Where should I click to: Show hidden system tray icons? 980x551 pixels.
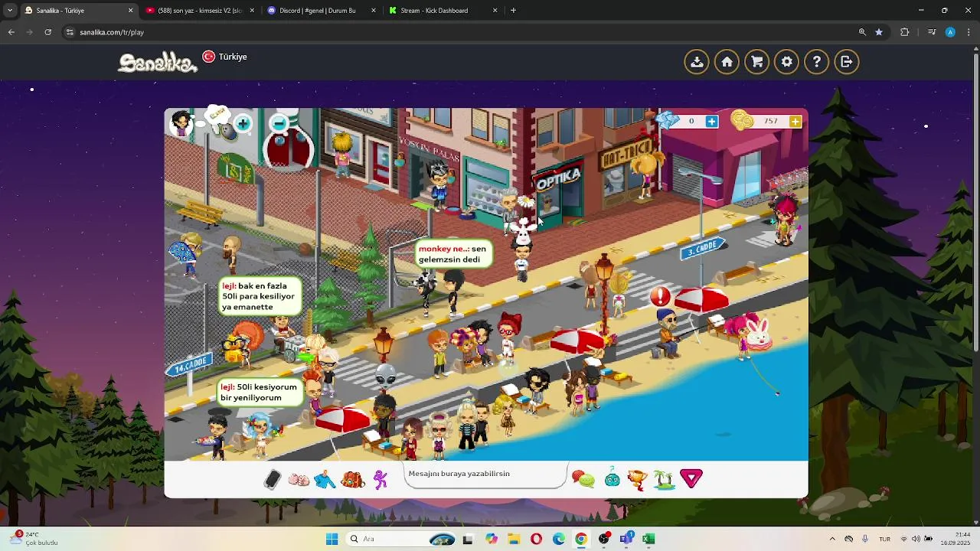coord(832,539)
